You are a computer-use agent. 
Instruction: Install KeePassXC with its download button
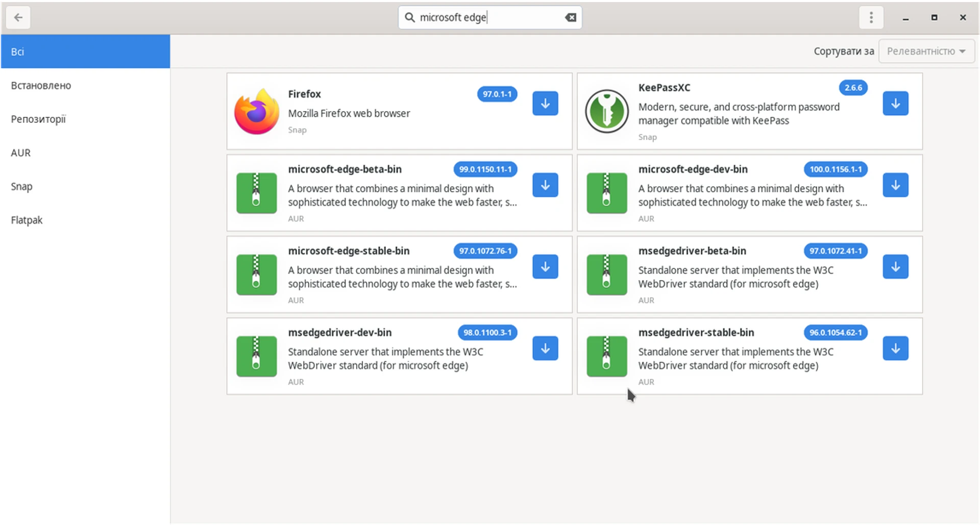click(x=895, y=104)
